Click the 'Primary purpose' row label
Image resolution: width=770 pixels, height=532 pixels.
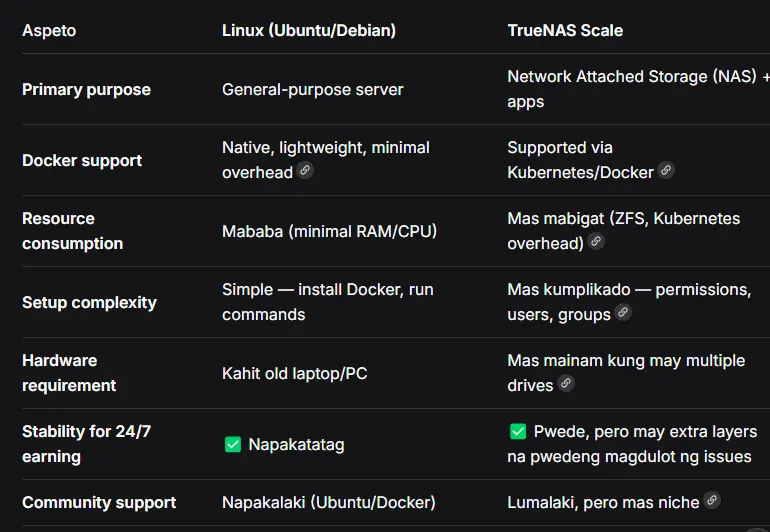86,89
